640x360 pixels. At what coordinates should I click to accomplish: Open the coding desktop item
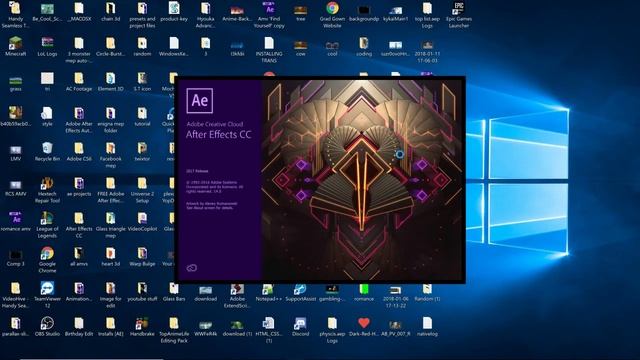[x=364, y=46]
